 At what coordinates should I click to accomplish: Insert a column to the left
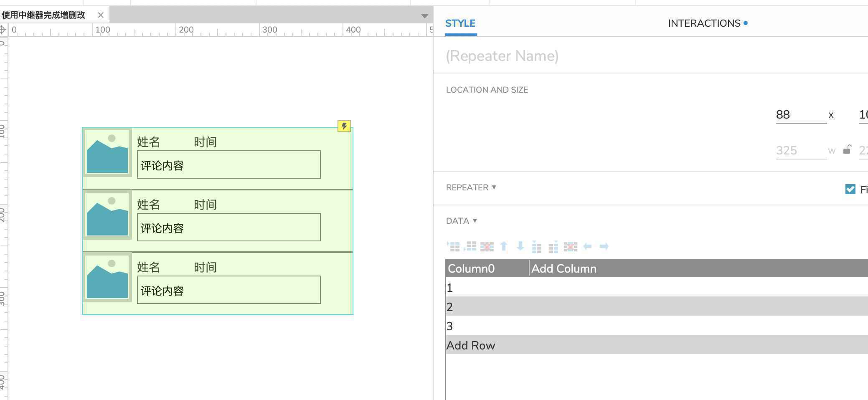click(x=537, y=247)
